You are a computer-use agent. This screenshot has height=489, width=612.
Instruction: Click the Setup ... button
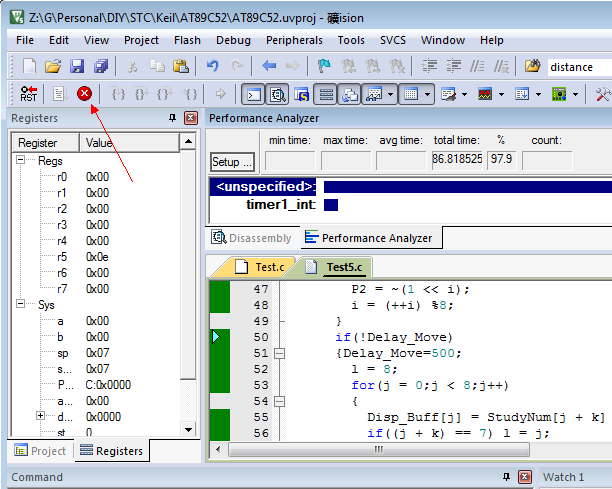click(x=232, y=162)
